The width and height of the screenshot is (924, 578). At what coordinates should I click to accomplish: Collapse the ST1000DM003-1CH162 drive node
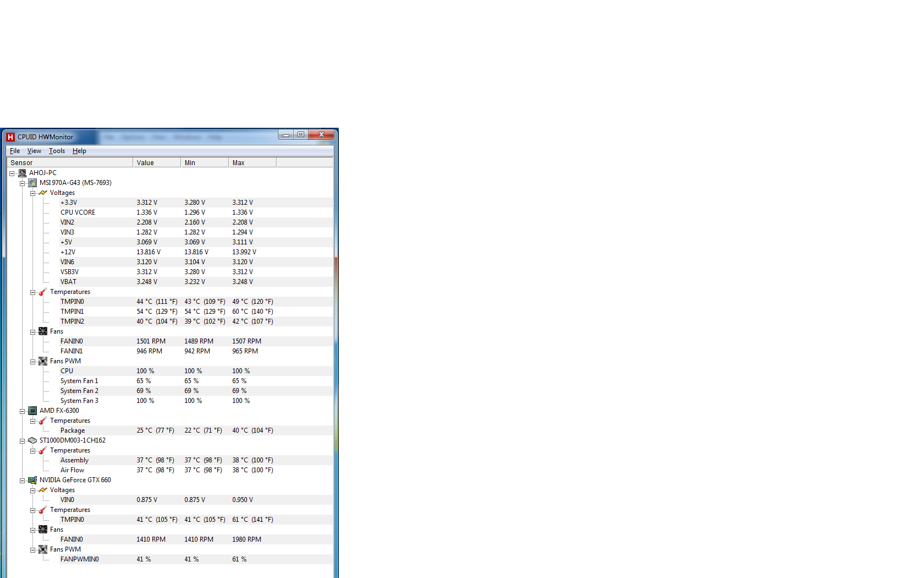(x=22, y=441)
